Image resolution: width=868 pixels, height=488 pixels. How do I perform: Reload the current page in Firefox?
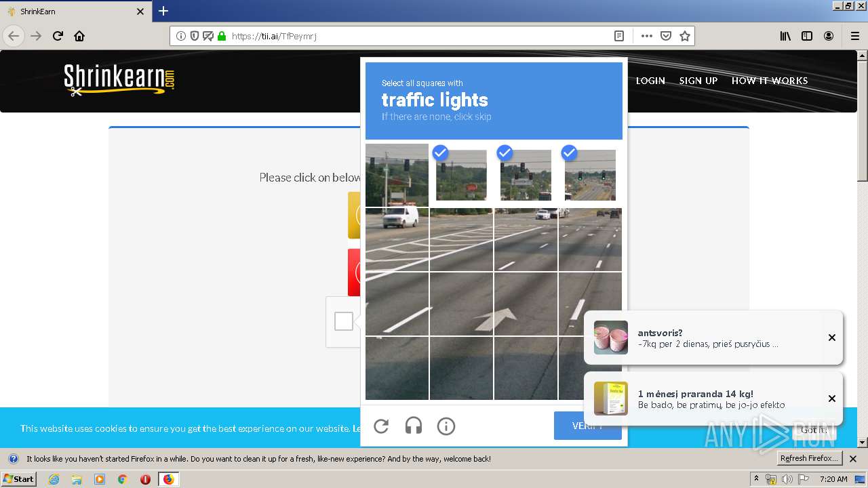pos(58,36)
